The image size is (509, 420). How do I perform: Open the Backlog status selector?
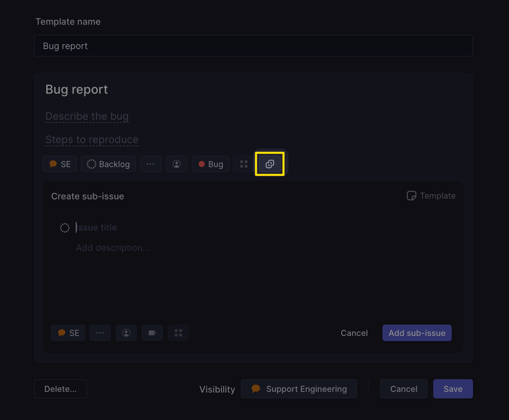point(108,164)
